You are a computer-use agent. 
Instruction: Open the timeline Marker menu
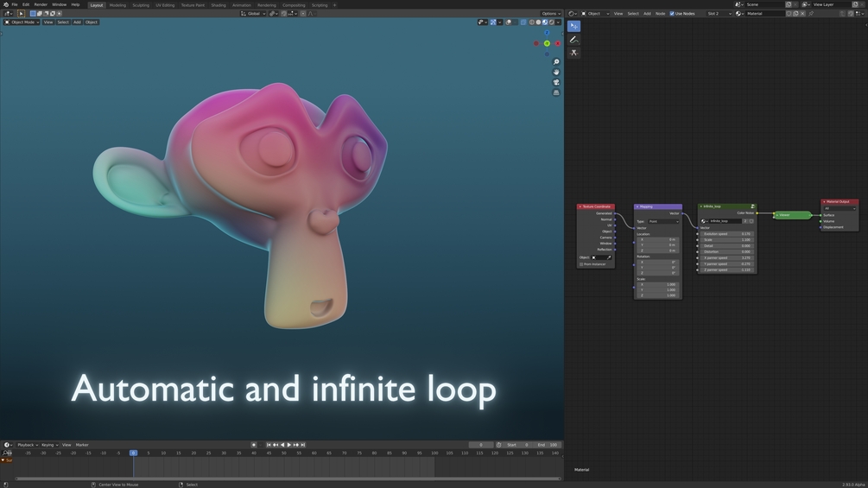[x=82, y=445]
